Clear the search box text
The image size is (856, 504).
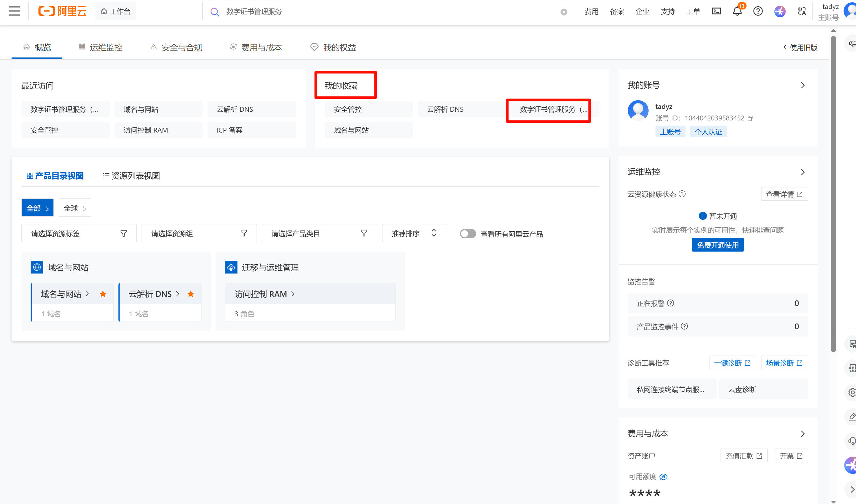coord(564,12)
